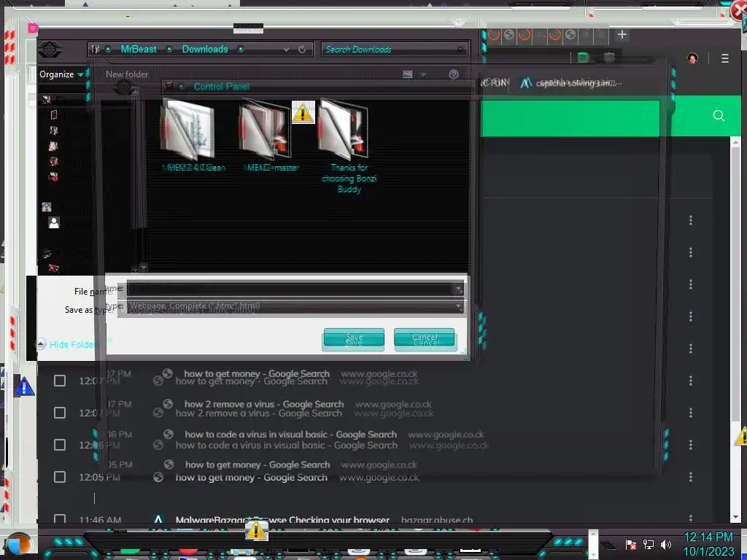Click the Hide Folders arrow icon
Viewport: 747px width, 560px height.
click(41, 344)
